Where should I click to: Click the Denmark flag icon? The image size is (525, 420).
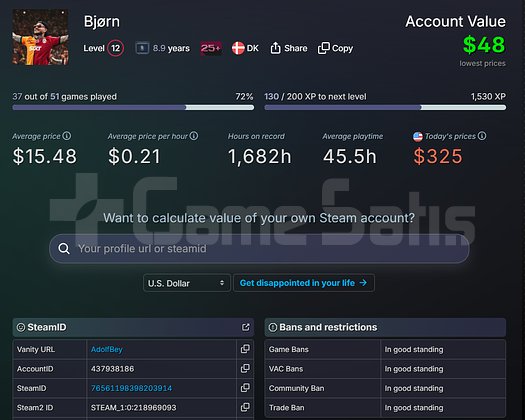[x=238, y=48]
